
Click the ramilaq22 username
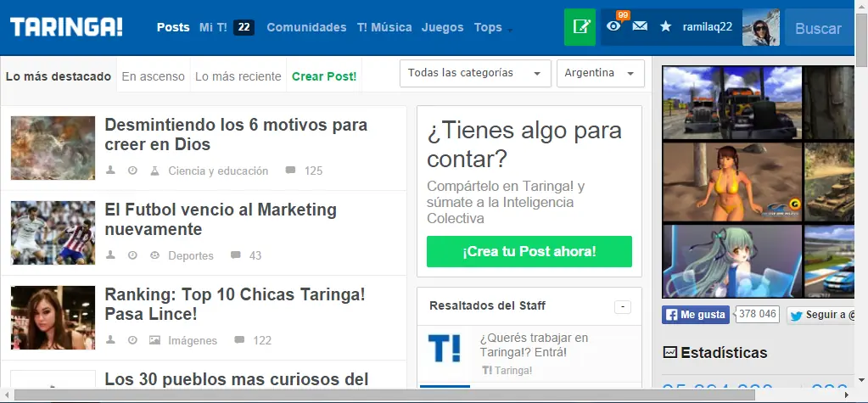coord(708,26)
